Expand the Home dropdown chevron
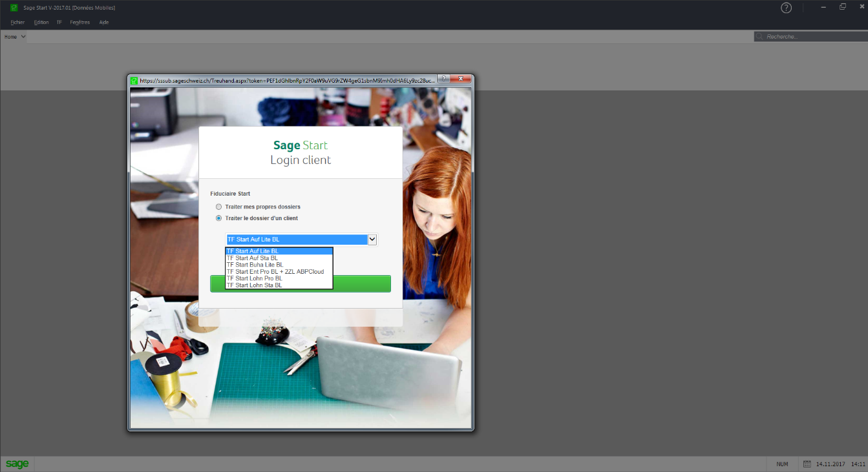Screen dimensions: 868x472 pyautogui.click(x=23, y=37)
